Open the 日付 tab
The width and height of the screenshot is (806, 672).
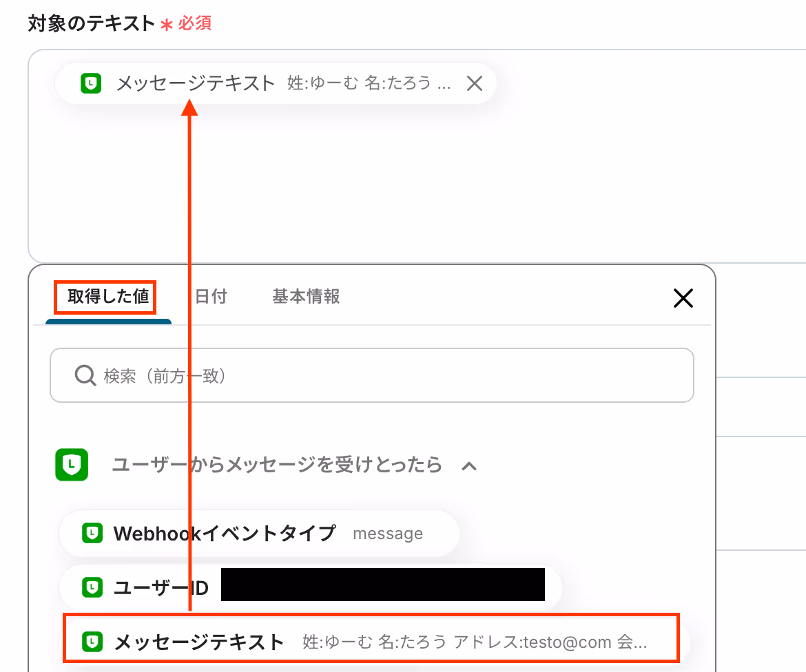[x=211, y=297]
